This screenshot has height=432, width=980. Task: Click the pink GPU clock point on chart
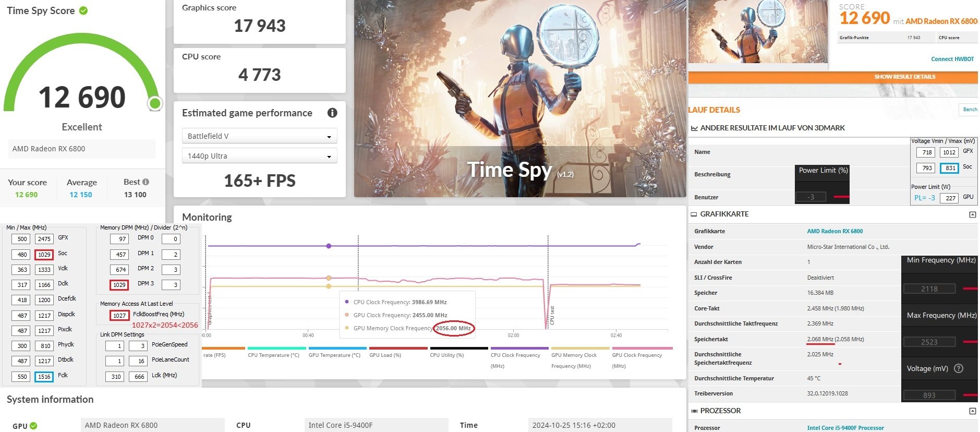click(329, 278)
